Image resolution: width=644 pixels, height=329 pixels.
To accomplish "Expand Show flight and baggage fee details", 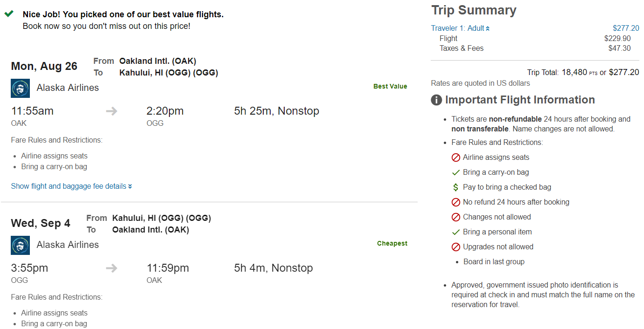I will coord(71,186).
